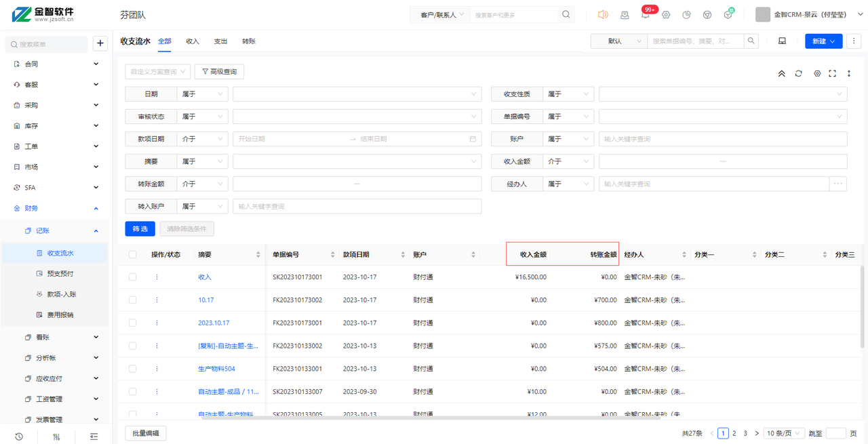Screen dimensions: 868x444
Task: Click the hexagon icon with green badge
Action: [728, 14]
